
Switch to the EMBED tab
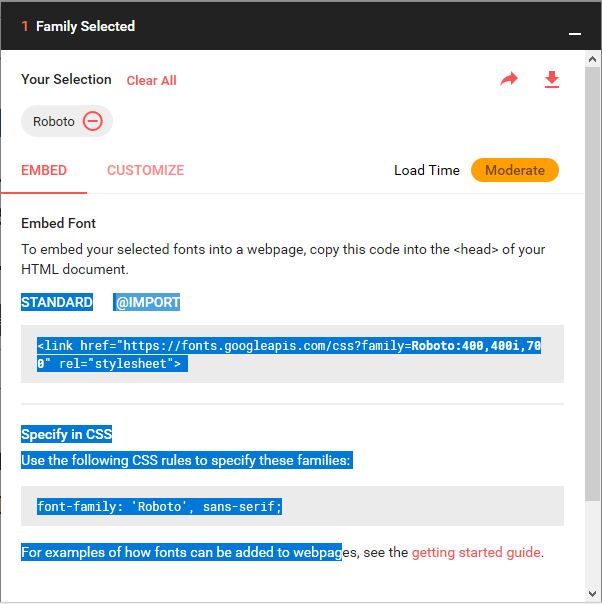(x=44, y=170)
